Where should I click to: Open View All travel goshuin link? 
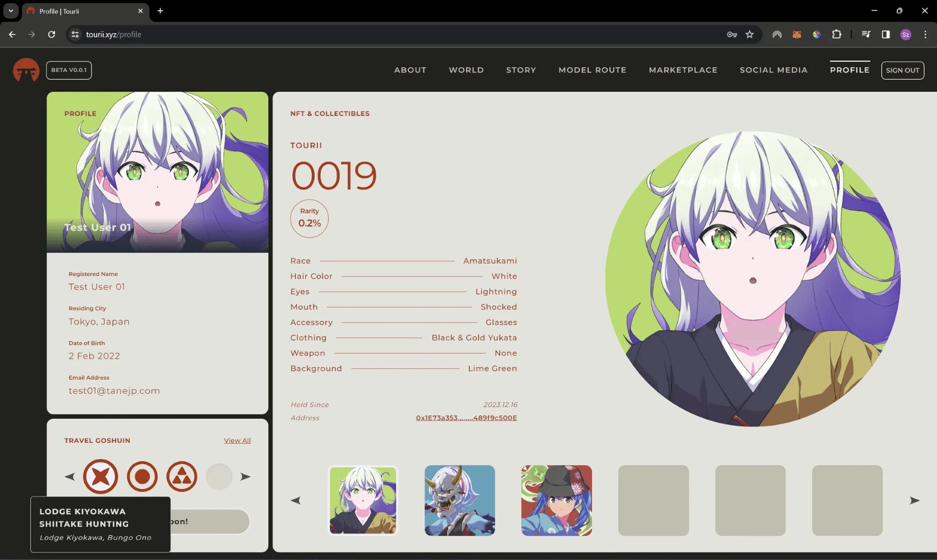click(x=237, y=441)
